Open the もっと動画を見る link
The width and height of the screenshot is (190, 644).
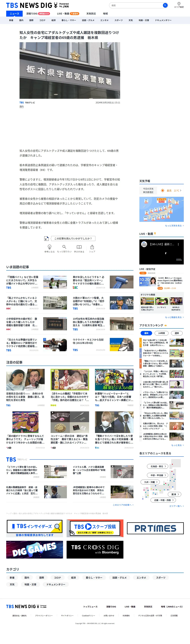(174, 317)
